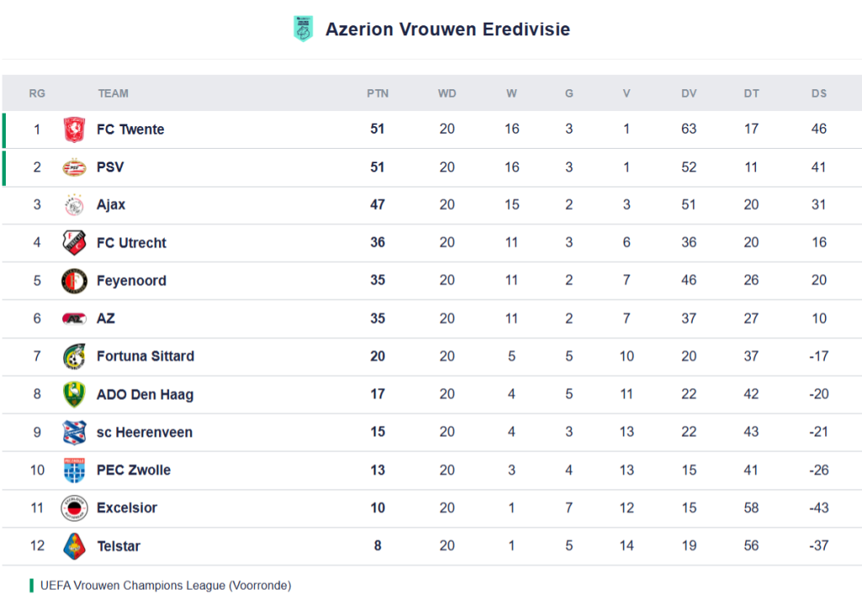Image resolution: width=862 pixels, height=616 pixels.
Task: Click the PSV club logo
Action: point(74,167)
